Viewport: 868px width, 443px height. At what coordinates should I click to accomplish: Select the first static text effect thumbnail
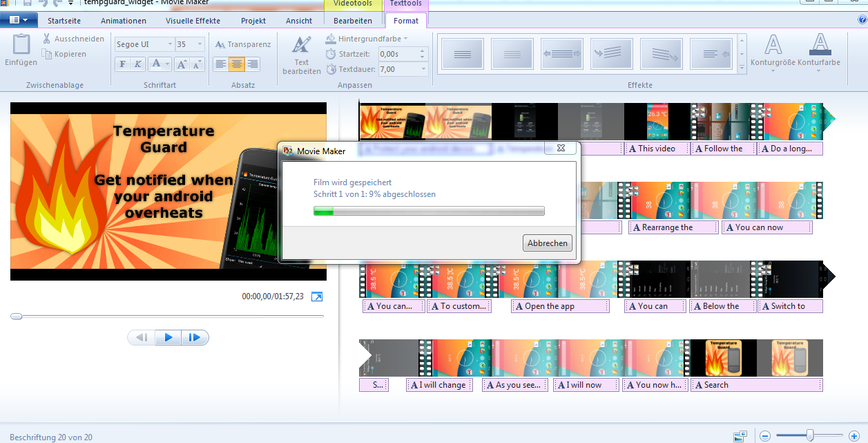[463, 53]
